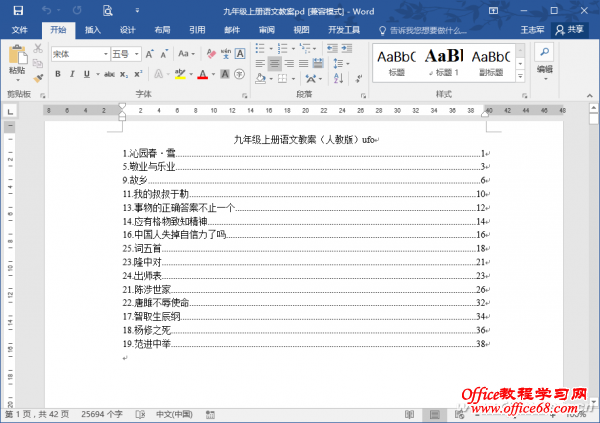Image resolution: width=600 pixels, height=423 pixels.
Task: Toggle center paragraph alignment
Action: click(x=274, y=64)
